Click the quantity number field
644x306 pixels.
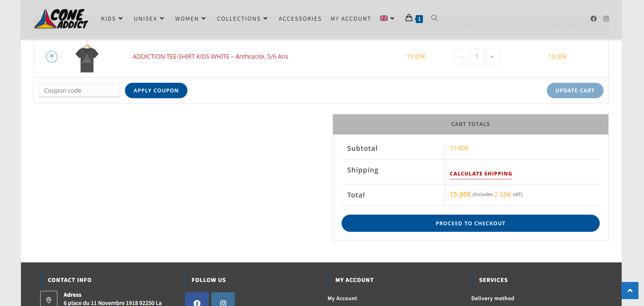pyautogui.click(x=477, y=57)
